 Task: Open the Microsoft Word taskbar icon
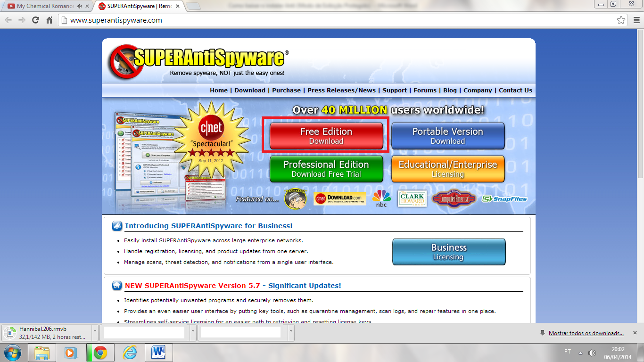[159, 353]
